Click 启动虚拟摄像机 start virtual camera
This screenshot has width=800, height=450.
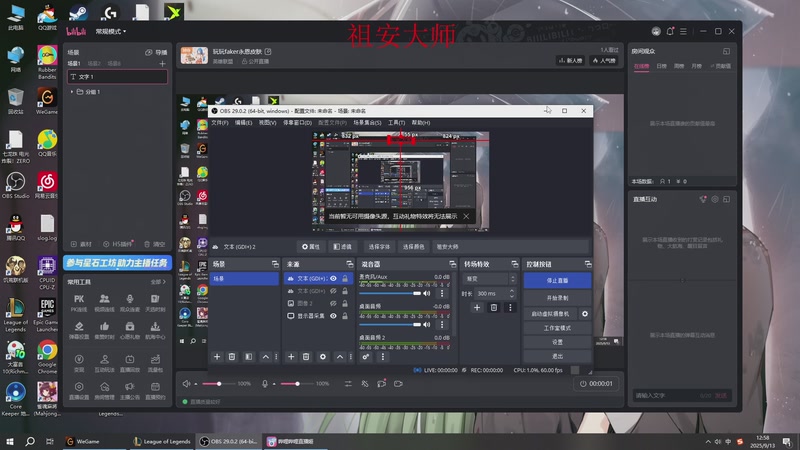click(550, 314)
